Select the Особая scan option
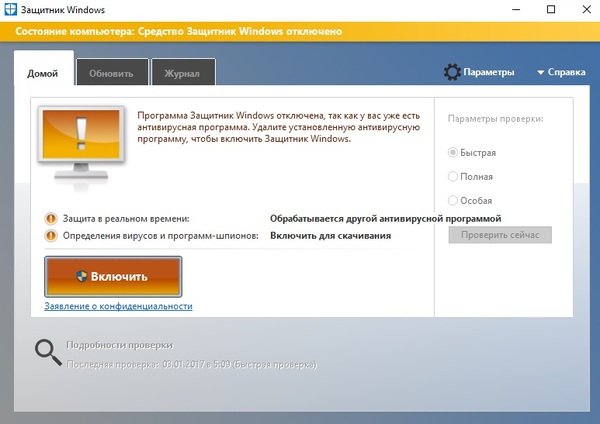The image size is (600, 424). coord(453,201)
